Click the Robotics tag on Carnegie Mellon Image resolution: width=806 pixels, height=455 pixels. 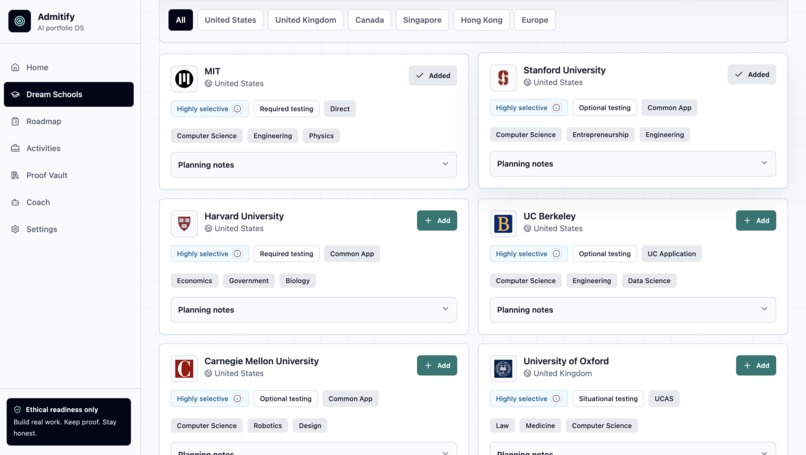268,426
